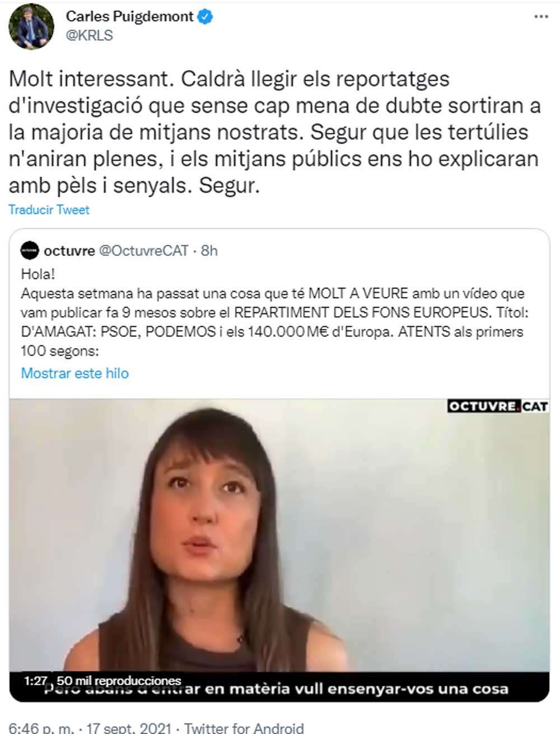The width and height of the screenshot is (560, 734).
Task: Click the octuvre account name
Action: 69,251
